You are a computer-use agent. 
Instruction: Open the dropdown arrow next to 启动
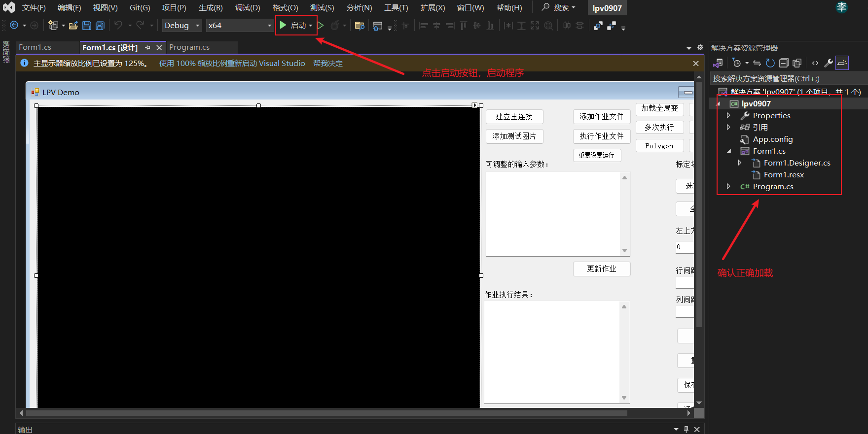point(311,26)
